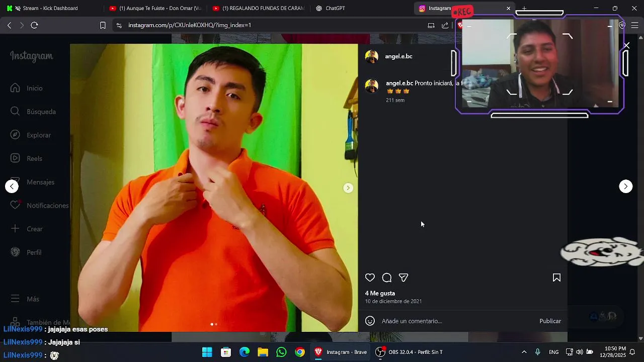644x362 pixels.
Task: Close the Instagram post overlay
Action: click(x=626, y=46)
